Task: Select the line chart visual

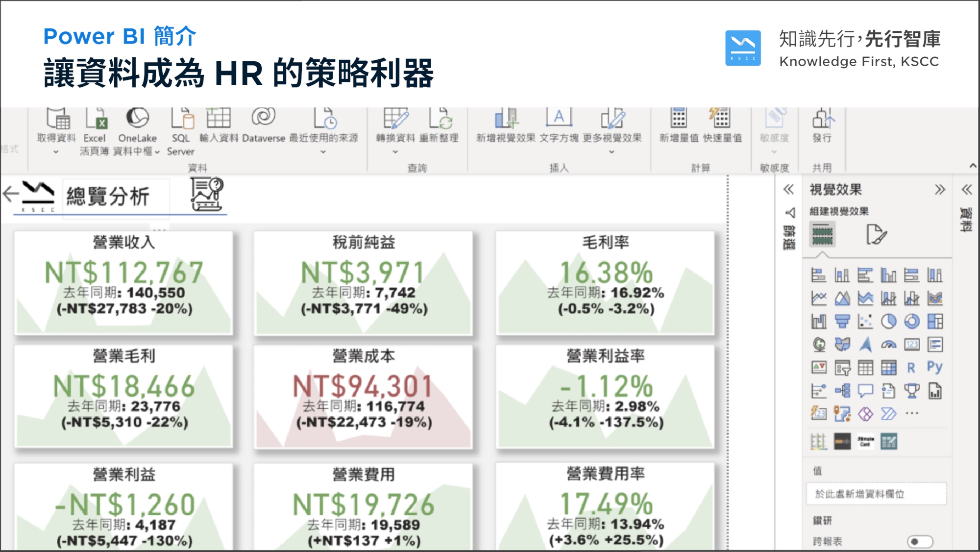Action: coord(818,298)
